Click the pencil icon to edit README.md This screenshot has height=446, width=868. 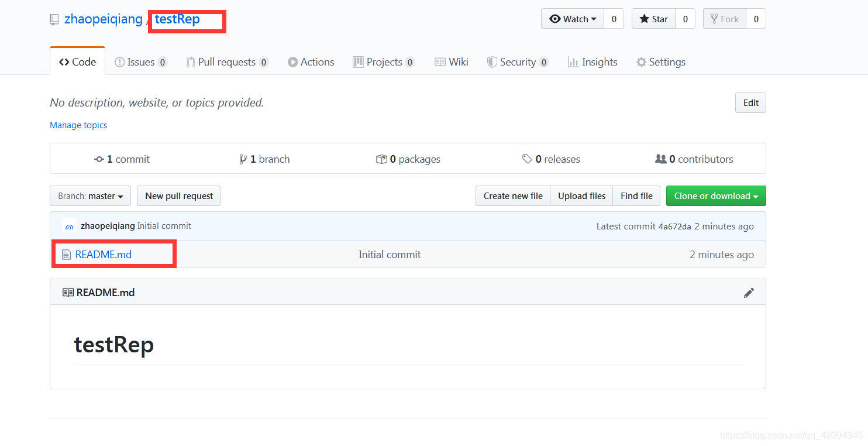(x=749, y=293)
